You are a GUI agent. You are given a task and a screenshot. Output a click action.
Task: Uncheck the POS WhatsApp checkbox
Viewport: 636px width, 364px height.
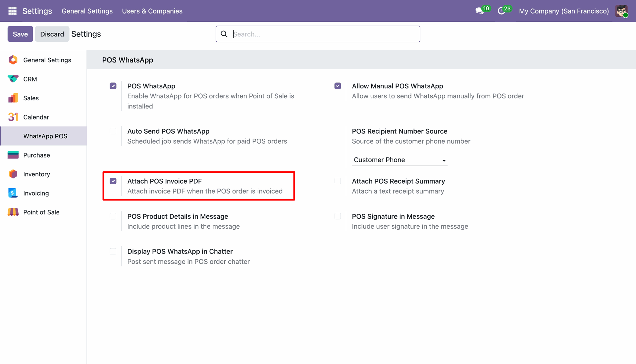(113, 86)
